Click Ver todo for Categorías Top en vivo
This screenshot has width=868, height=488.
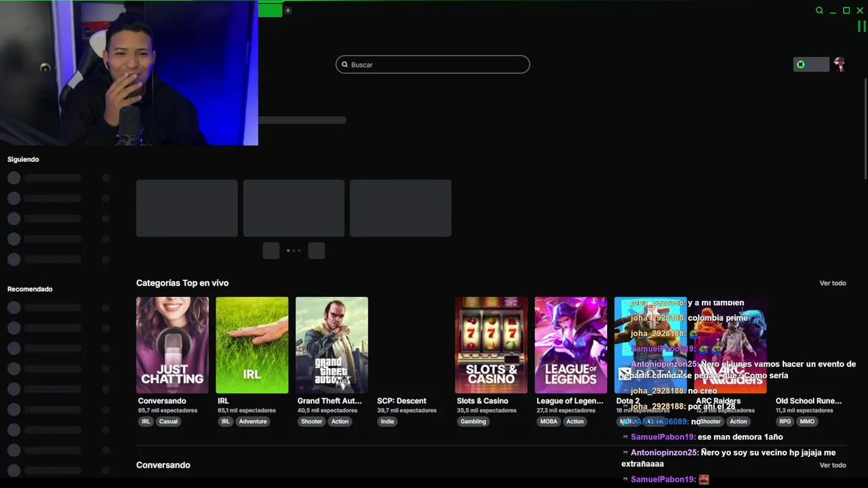(833, 283)
